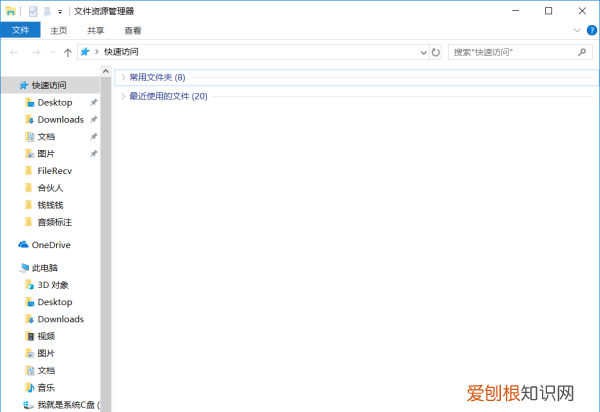
Task: Click the 搜索"快速访问" search field
Action: click(x=520, y=52)
